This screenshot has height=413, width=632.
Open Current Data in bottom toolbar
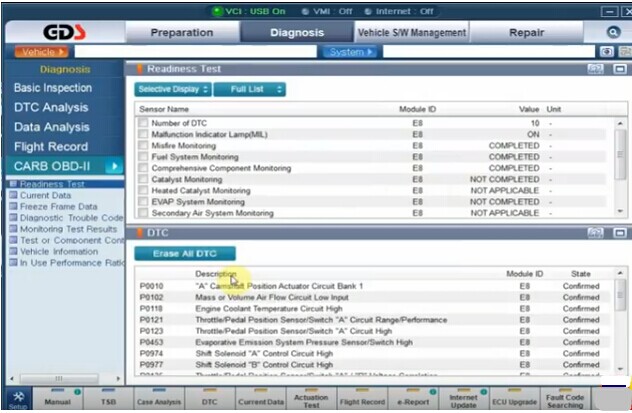pos(261,398)
